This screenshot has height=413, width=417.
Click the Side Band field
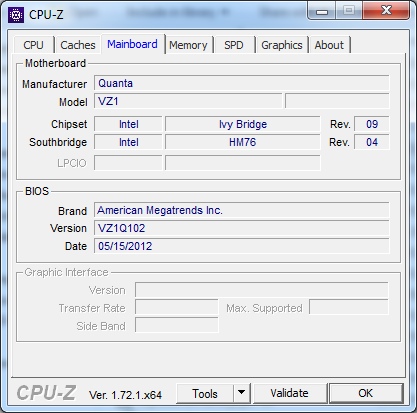tap(177, 325)
